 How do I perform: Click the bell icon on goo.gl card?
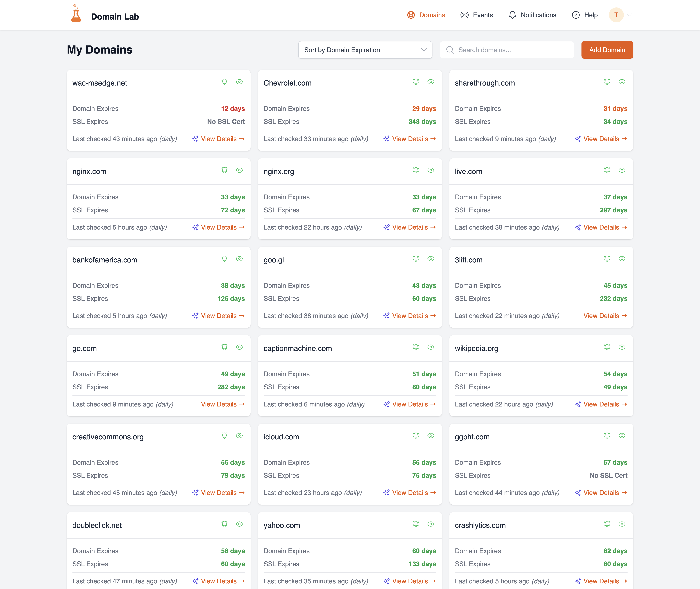pos(415,258)
